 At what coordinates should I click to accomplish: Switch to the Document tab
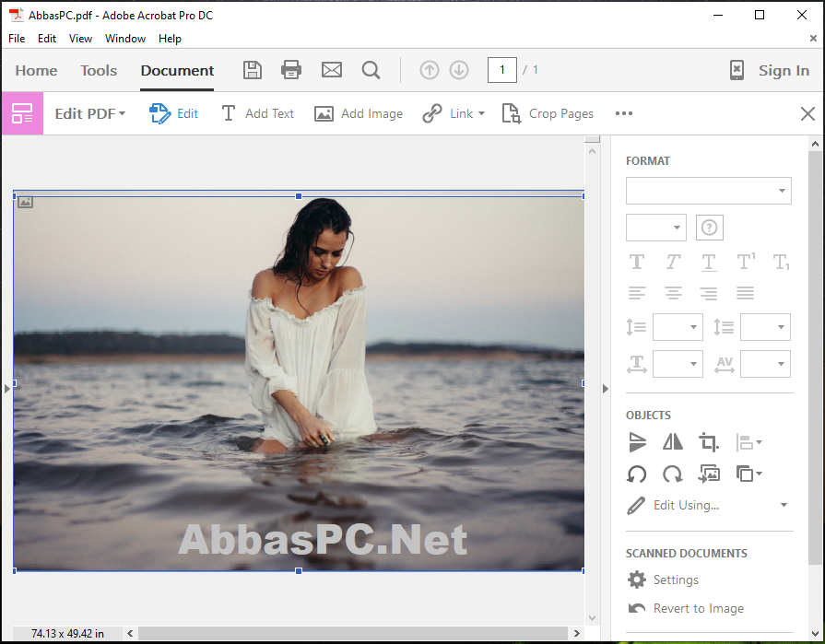pos(177,70)
